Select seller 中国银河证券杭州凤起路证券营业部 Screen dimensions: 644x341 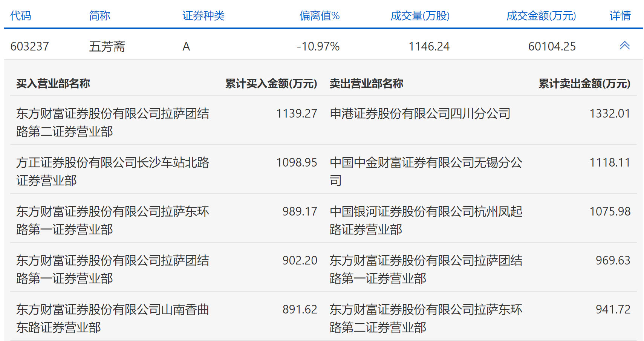point(426,220)
